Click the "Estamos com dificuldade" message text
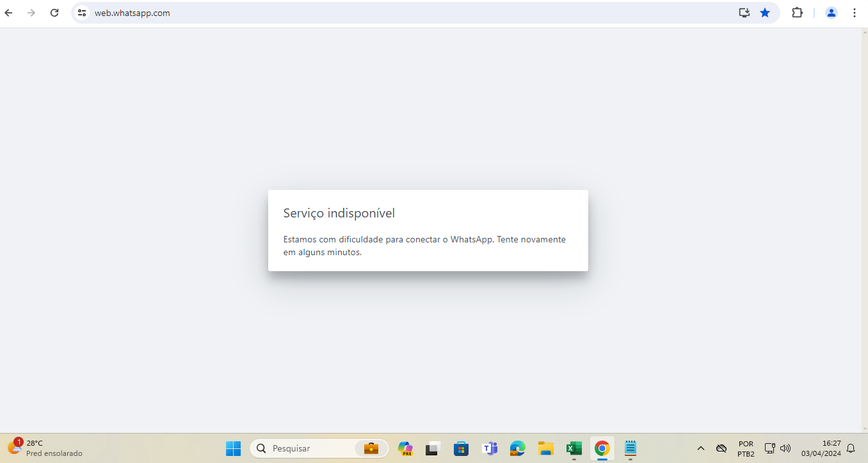868x463 pixels. pyautogui.click(x=424, y=246)
